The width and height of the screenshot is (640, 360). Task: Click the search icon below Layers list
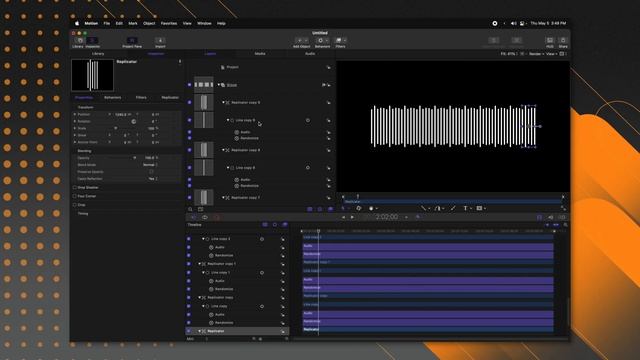click(x=190, y=209)
